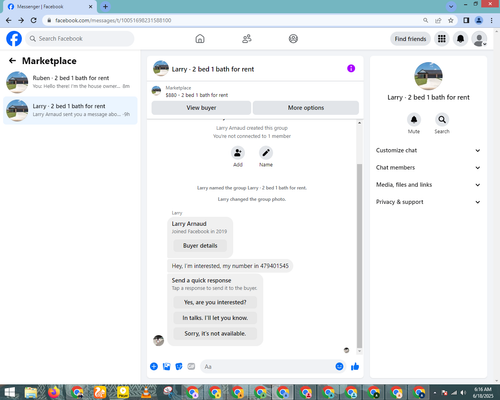This screenshot has width=500, height=400.
Task: Send a thumbs up like
Action: [x=355, y=367]
